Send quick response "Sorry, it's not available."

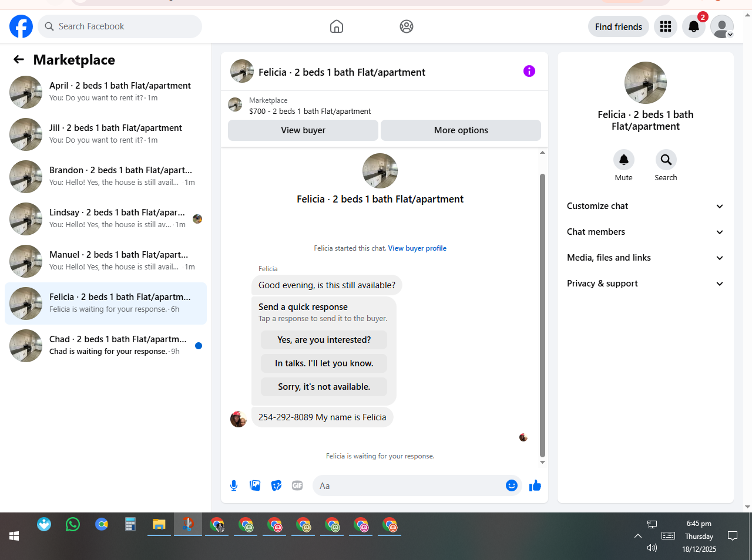pos(324,387)
